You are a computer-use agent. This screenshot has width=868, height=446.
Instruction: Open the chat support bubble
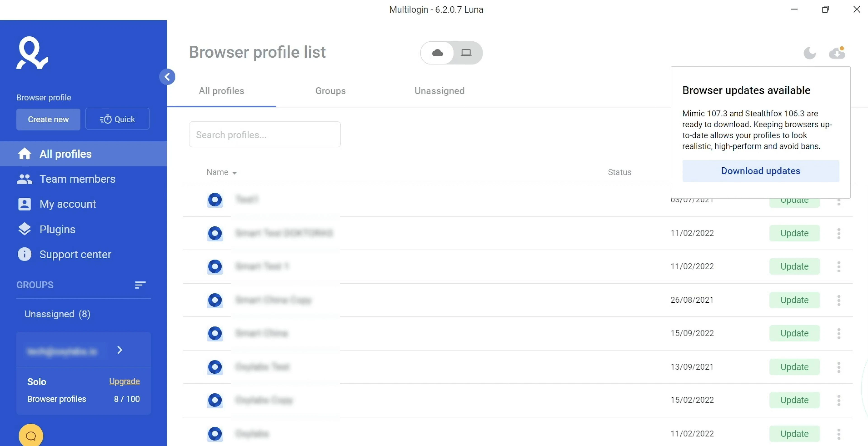31,435
